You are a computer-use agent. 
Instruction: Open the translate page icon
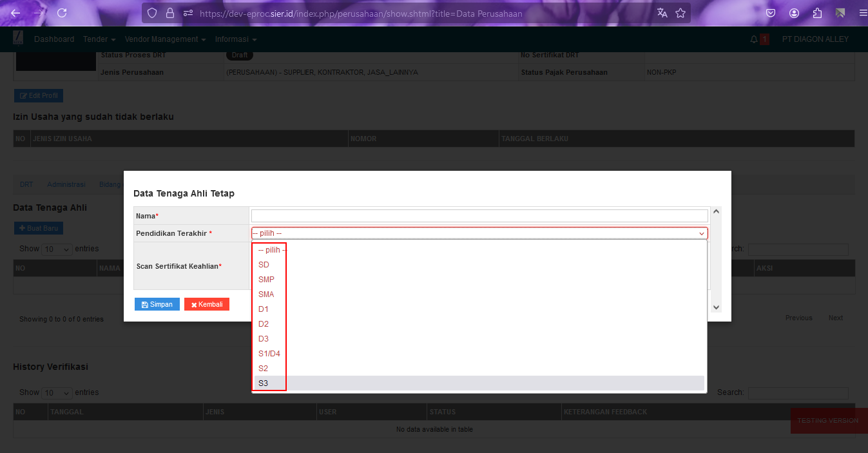click(x=662, y=13)
